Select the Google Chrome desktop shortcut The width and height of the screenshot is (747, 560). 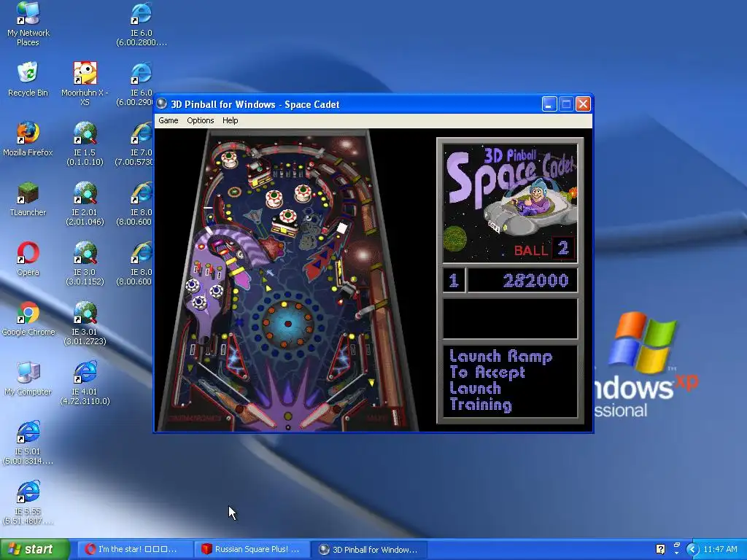click(x=28, y=319)
